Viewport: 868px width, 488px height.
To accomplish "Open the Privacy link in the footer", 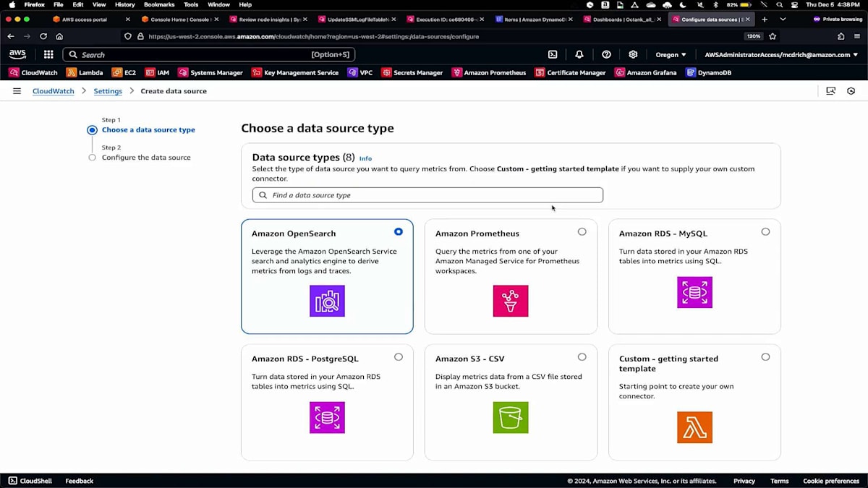I will (744, 481).
